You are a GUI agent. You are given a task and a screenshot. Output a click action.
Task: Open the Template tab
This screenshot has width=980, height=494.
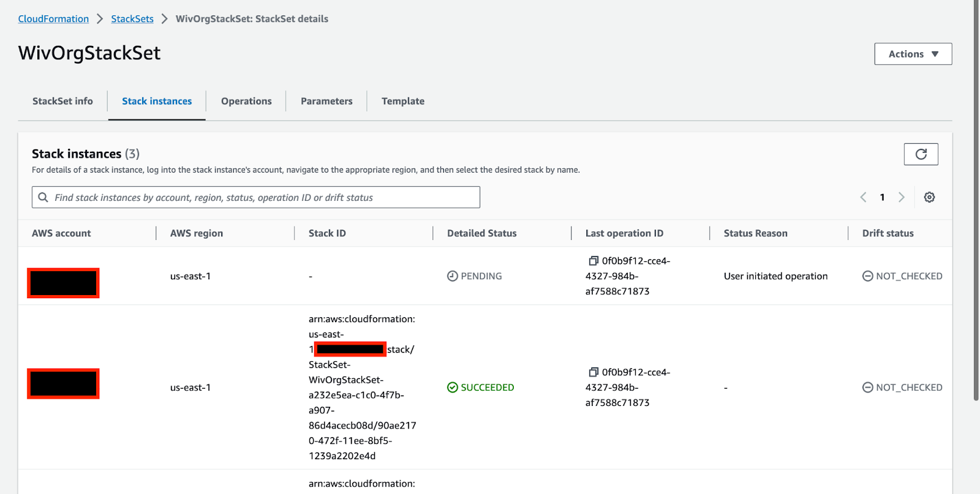coord(403,101)
